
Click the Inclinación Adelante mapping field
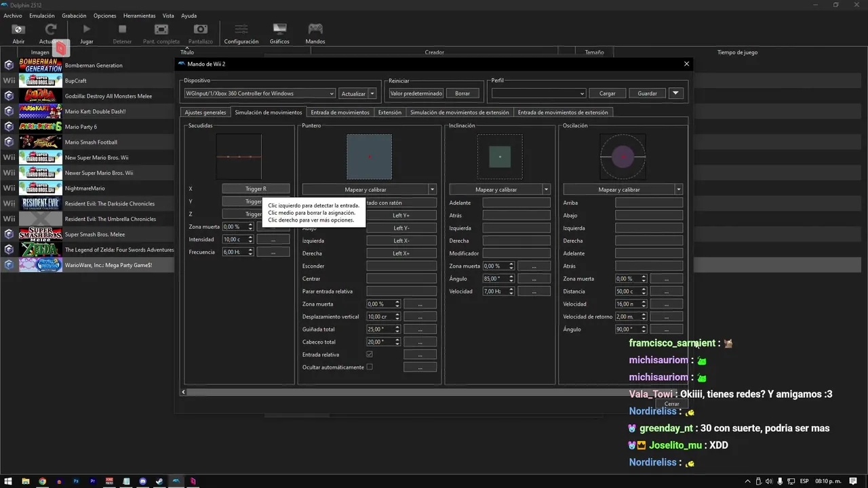(x=517, y=203)
